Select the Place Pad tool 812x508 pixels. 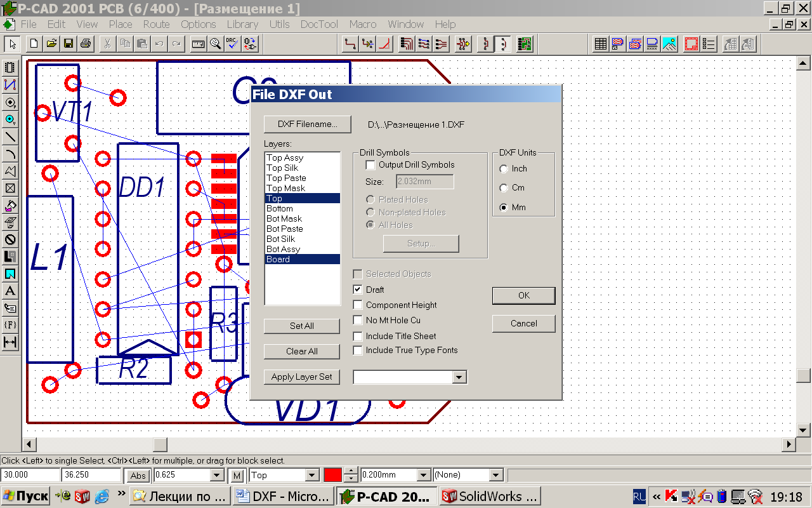(10, 102)
